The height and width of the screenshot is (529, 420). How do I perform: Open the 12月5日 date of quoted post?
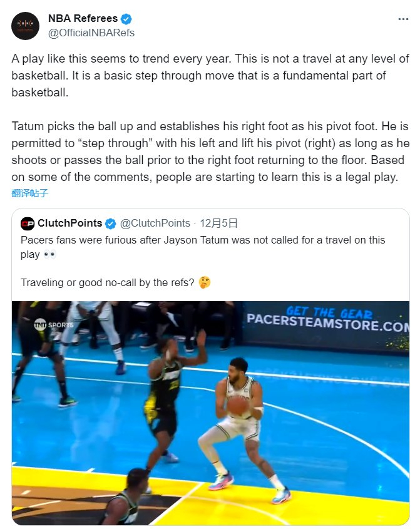pyautogui.click(x=218, y=223)
